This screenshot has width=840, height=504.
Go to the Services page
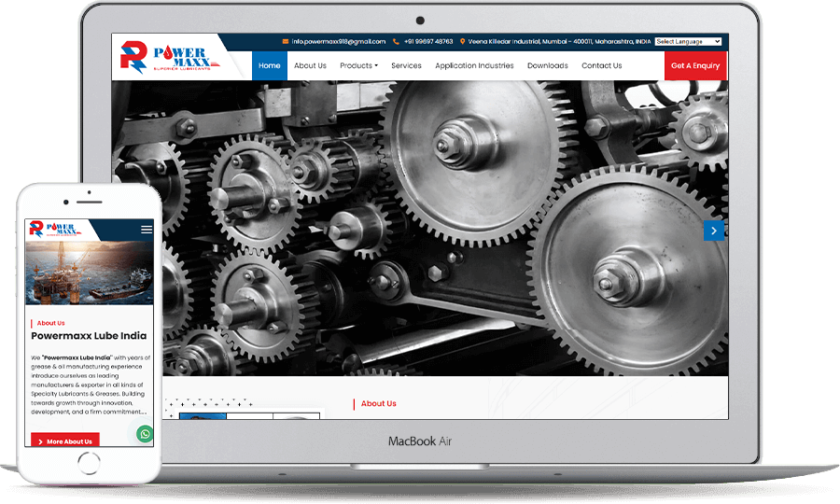pyautogui.click(x=406, y=65)
